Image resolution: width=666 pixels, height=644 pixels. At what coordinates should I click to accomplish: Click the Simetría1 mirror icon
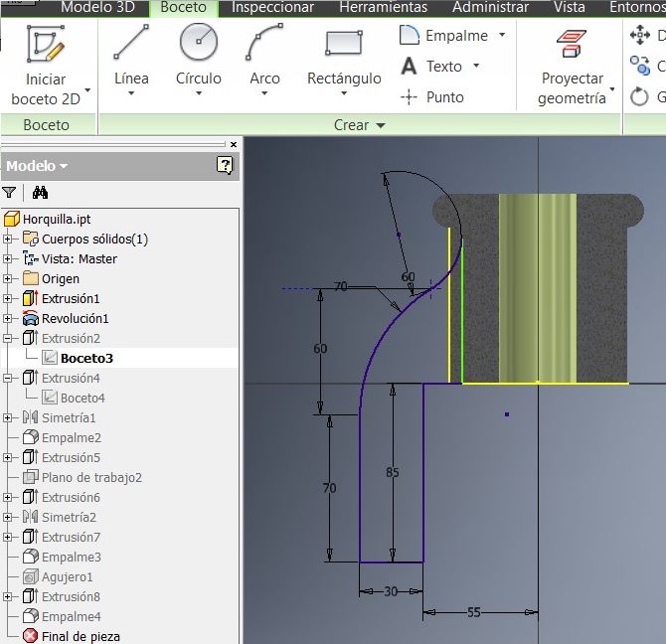click(31, 417)
